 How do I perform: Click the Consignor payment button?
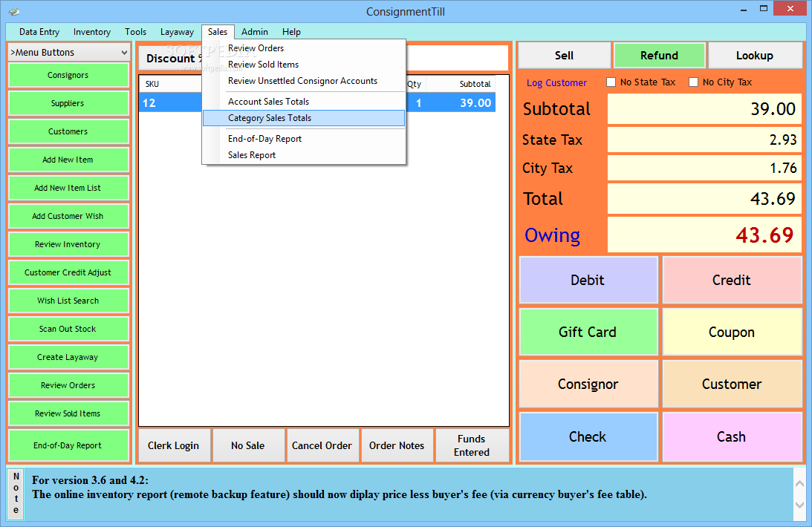[588, 384]
